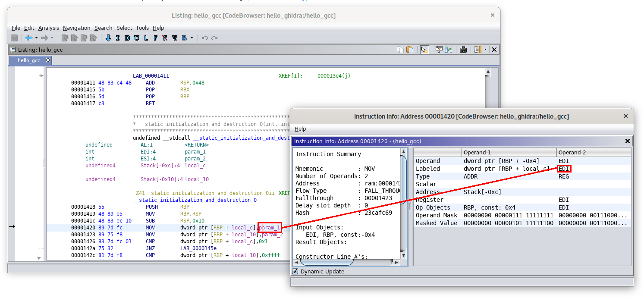Click the Operand-1 column header
Image resolution: width=644 pixels, height=298 pixels.
[509, 152]
